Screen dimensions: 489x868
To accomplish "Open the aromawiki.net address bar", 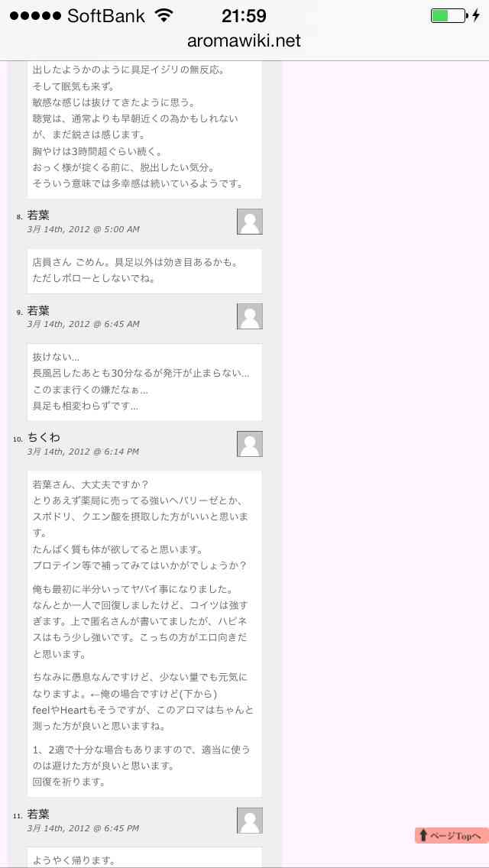I will [x=244, y=40].
